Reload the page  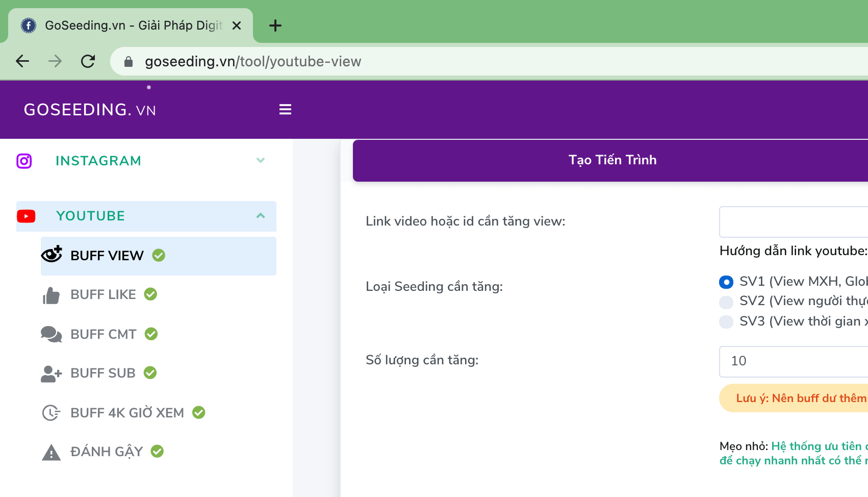point(88,61)
